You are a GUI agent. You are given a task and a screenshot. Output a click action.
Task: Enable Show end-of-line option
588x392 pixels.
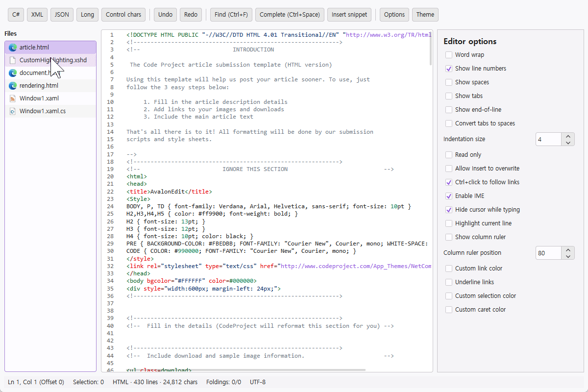(x=449, y=110)
